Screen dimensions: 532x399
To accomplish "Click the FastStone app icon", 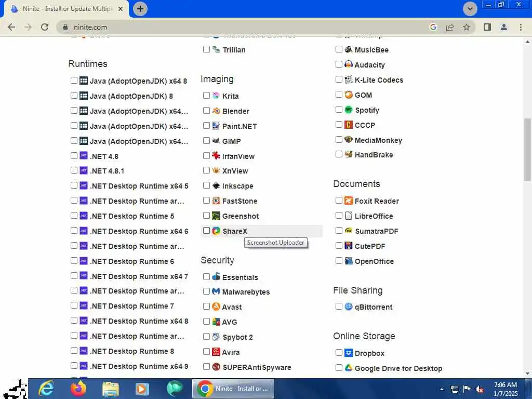I will tap(216, 201).
